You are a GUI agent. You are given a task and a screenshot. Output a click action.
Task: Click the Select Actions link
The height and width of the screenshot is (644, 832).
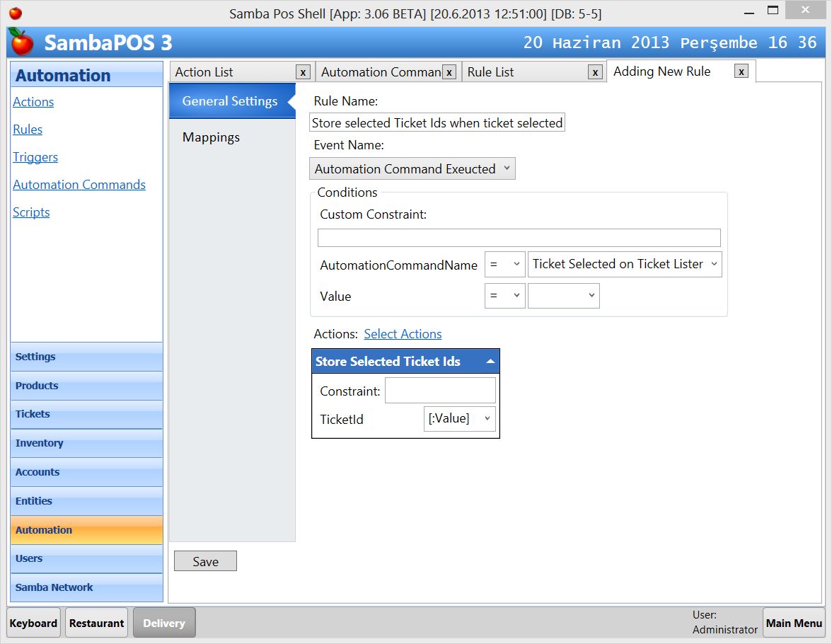point(403,333)
